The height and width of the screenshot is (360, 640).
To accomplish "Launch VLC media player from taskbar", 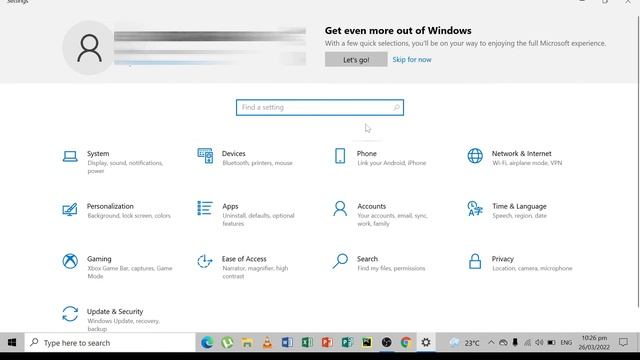I will tap(267, 342).
